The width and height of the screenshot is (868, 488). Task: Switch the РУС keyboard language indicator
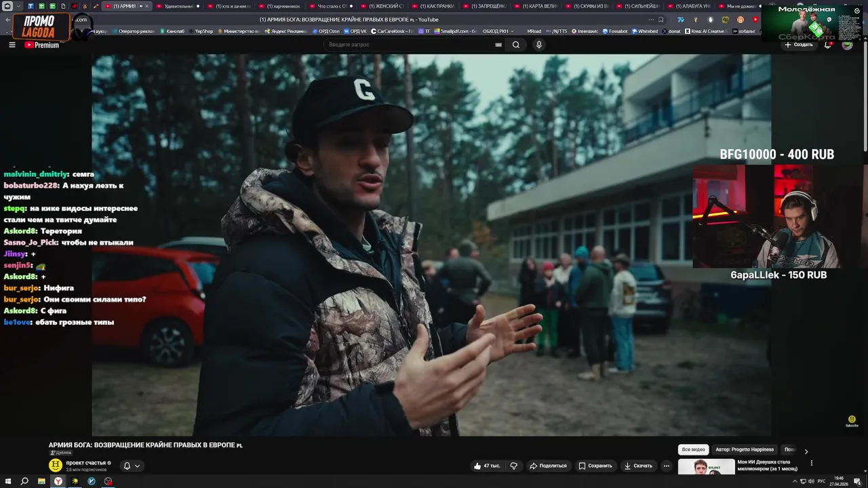(x=821, y=481)
